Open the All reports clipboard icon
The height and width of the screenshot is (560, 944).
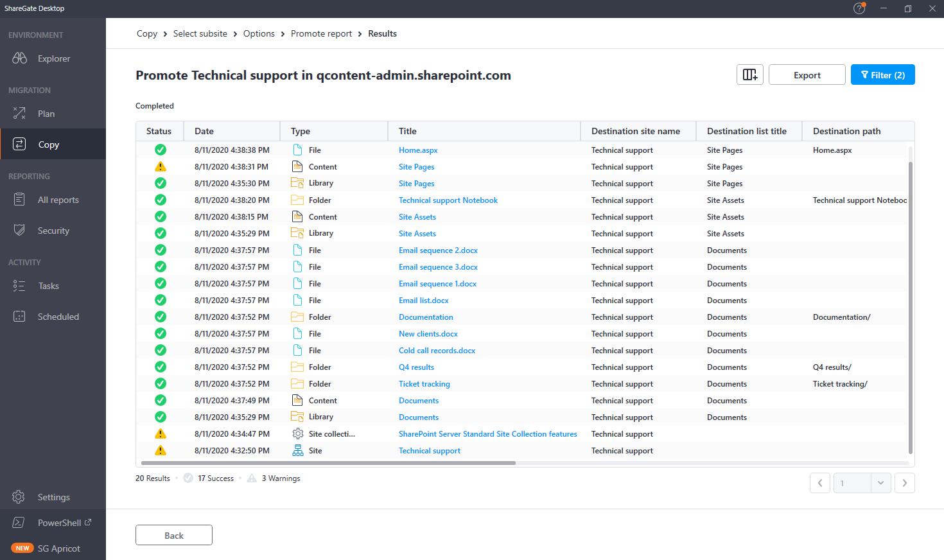pyautogui.click(x=19, y=200)
